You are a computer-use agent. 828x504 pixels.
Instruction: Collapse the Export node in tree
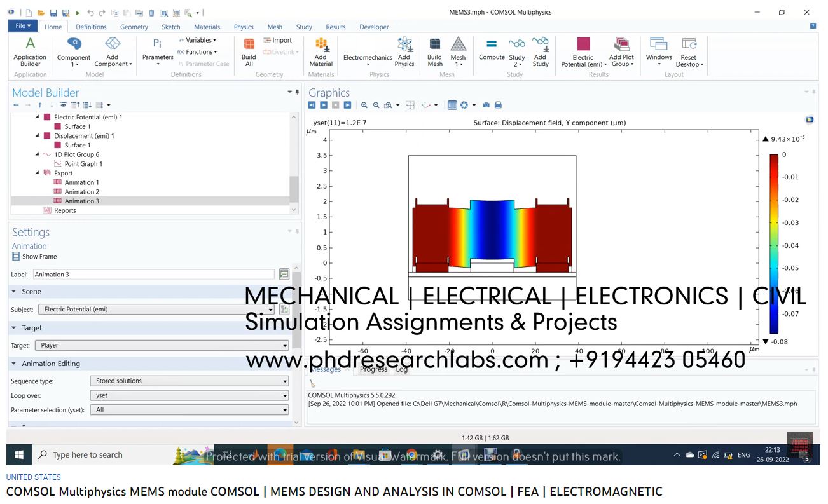38,173
